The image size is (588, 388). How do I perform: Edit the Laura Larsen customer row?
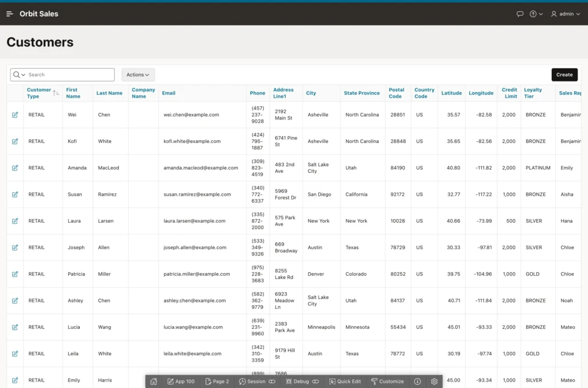point(15,221)
